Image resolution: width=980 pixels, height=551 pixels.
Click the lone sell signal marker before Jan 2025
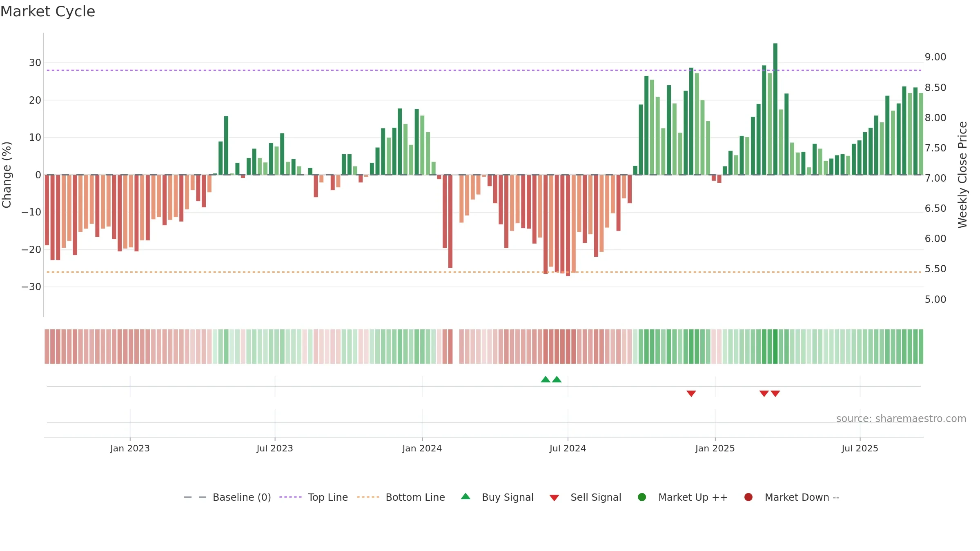point(691,393)
